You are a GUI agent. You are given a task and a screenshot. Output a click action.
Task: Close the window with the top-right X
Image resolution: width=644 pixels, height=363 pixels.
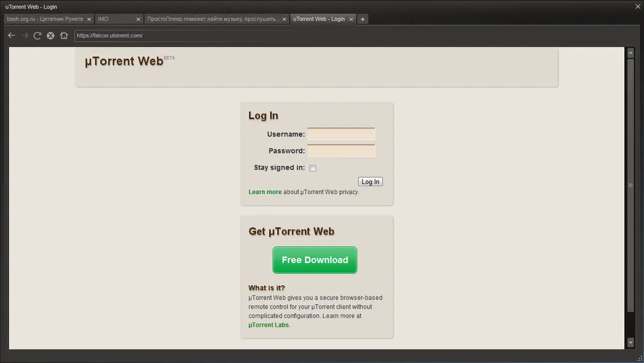pos(638,6)
